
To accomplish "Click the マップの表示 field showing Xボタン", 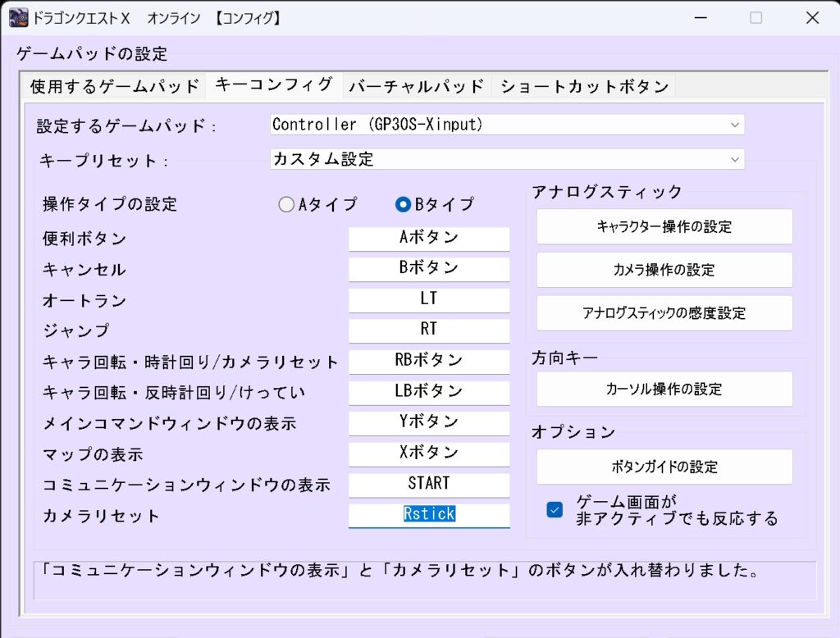I will pyautogui.click(x=429, y=453).
